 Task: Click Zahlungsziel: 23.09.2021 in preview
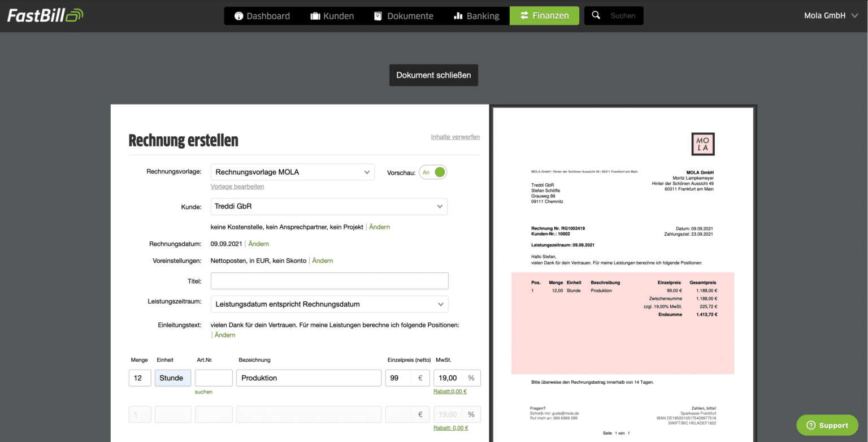click(x=689, y=234)
